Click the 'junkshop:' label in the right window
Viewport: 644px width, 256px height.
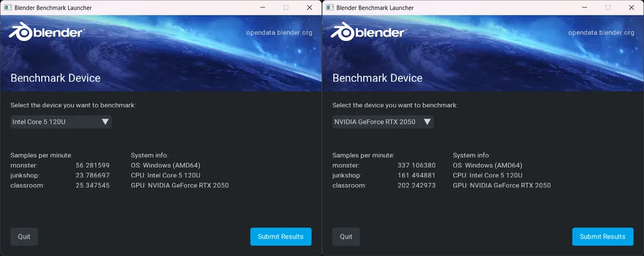[x=348, y=175]
